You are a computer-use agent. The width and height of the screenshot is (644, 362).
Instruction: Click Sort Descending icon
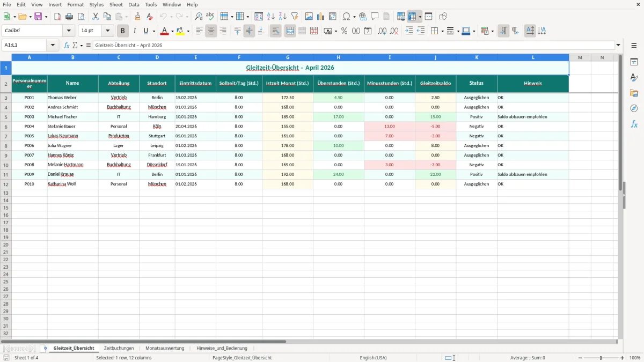(283, 17)
